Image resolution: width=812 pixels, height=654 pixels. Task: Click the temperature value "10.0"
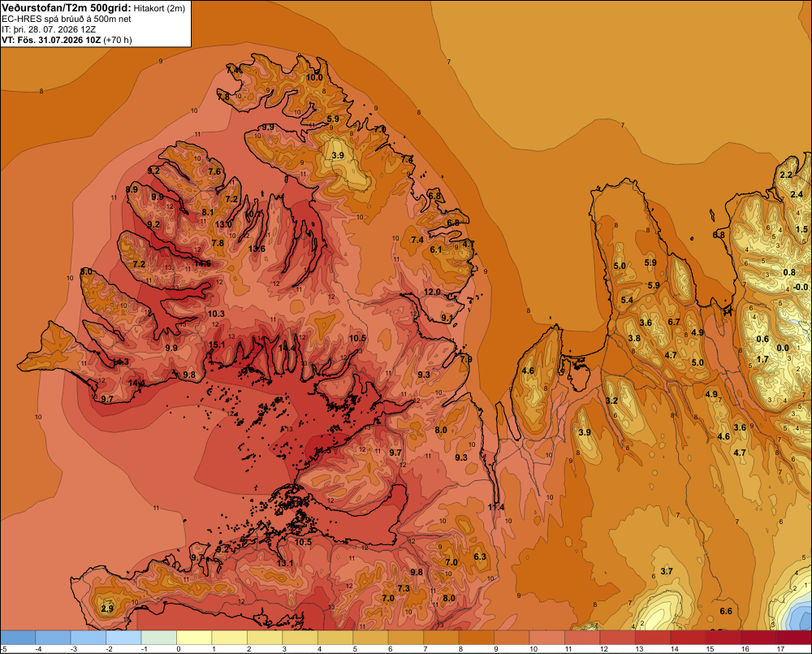[314, 77]
